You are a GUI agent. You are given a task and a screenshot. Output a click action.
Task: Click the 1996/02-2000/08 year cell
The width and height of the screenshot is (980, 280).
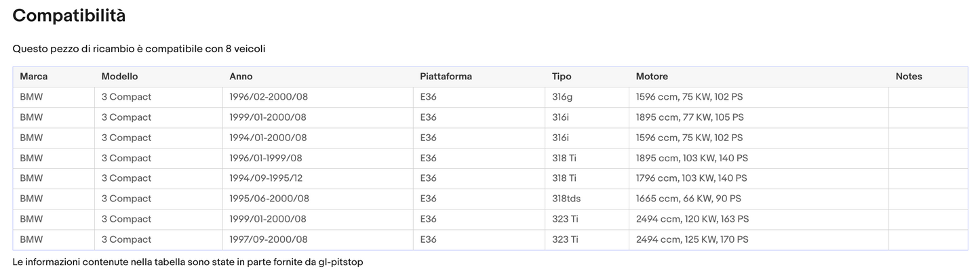click(x=269, y=97)
